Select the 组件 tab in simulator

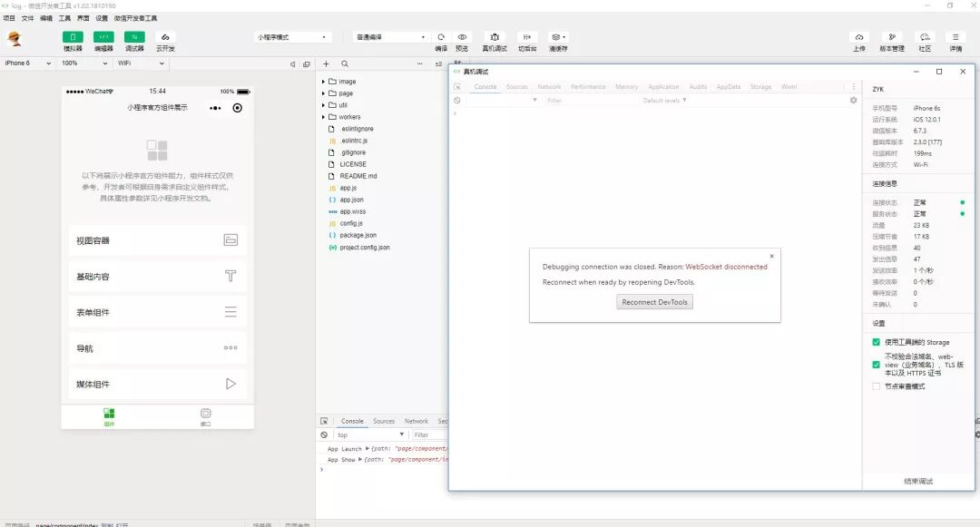(109, 416)
